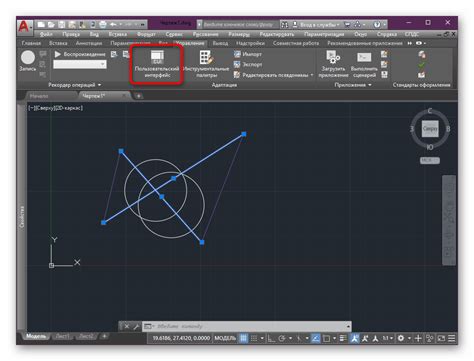
Task: Click the Open file icon in quick access toolbar
Action: (x=51, y=25)
